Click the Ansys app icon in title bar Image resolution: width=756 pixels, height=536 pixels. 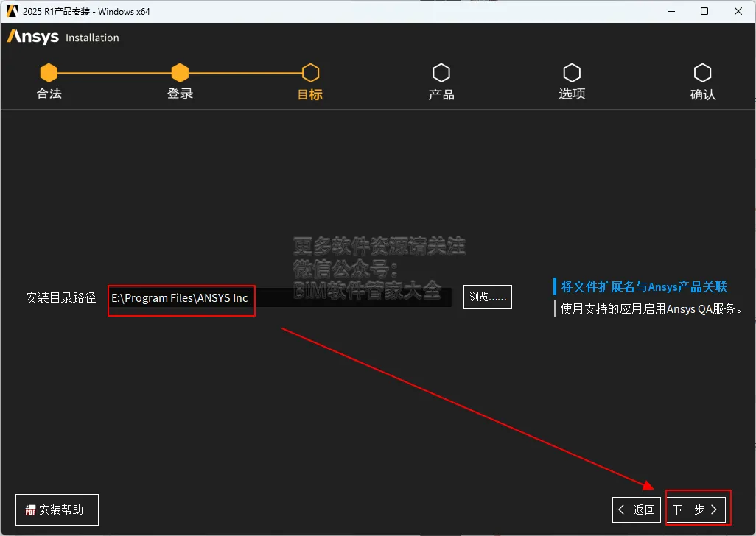pyautogui.click(x=12, y=11)
